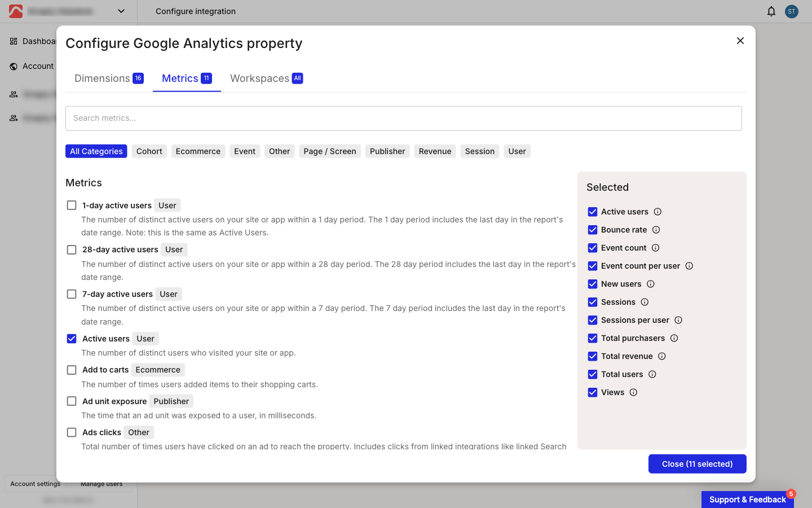Show info icon beside Views
The height and width of the screenshot is (508, 812).
point(633,392)
